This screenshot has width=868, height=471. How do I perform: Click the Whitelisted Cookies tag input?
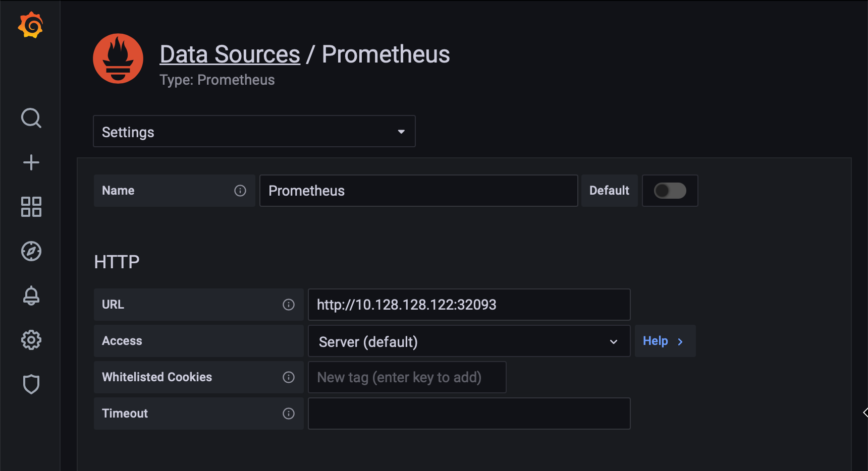tap(407, 377)
